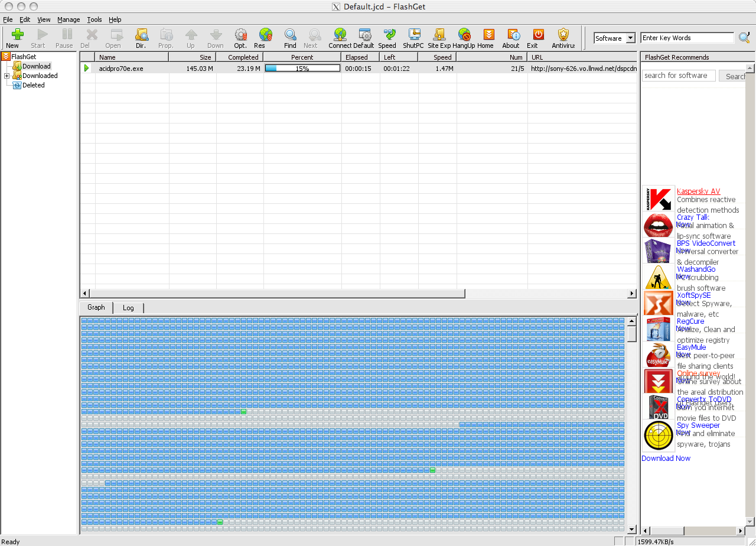Screen dimensions: 756x546
Task: Click the Enter Key Words field
Action: [x=687, y=38]
